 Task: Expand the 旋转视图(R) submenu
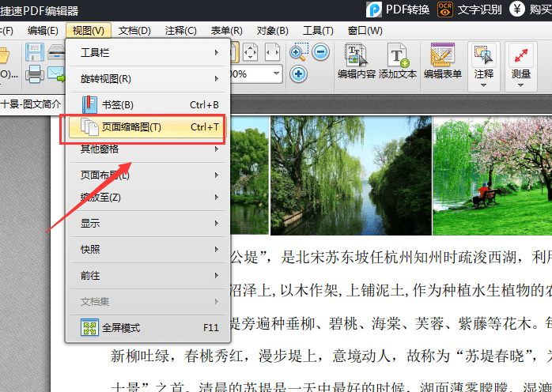148,79
